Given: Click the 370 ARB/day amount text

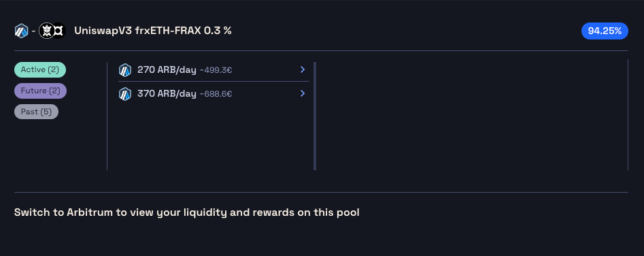Looking at the screenshot, I should (x=167, y=94).
